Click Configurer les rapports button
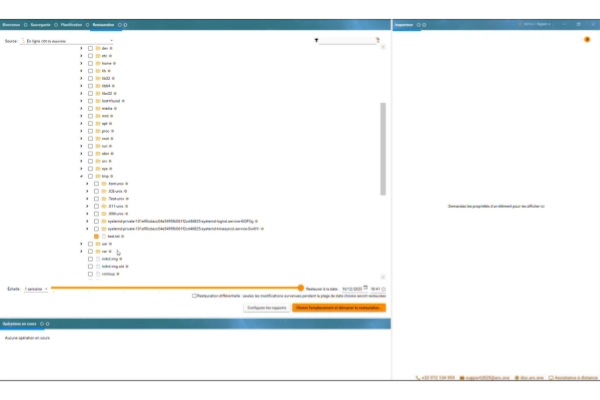The width and height of the screenshot is (600, 400). [x=266, y=307]
